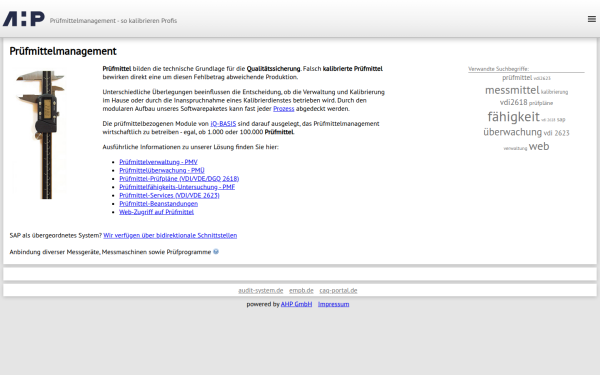Image resolution: width=600 pixels, height=375 pixels.
Task: Click the info icon after Prüfprogramme
Action: point(216,252)
